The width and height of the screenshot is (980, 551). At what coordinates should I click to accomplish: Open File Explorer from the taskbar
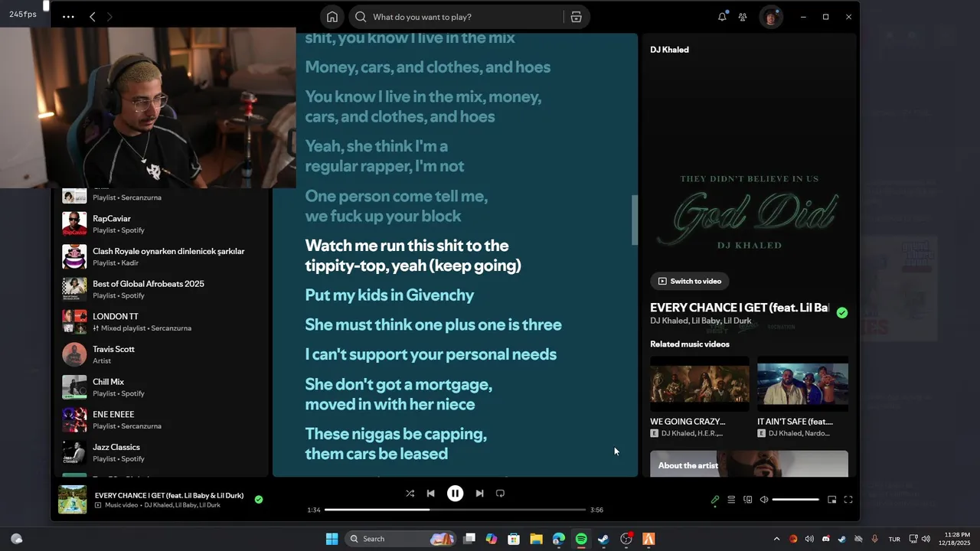click(x=536, y=539)
